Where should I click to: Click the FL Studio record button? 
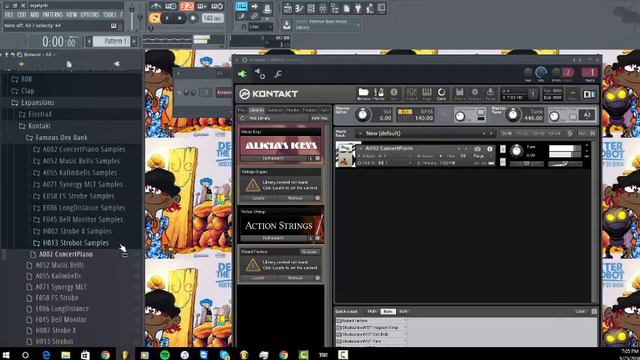(x=193, y=18)
